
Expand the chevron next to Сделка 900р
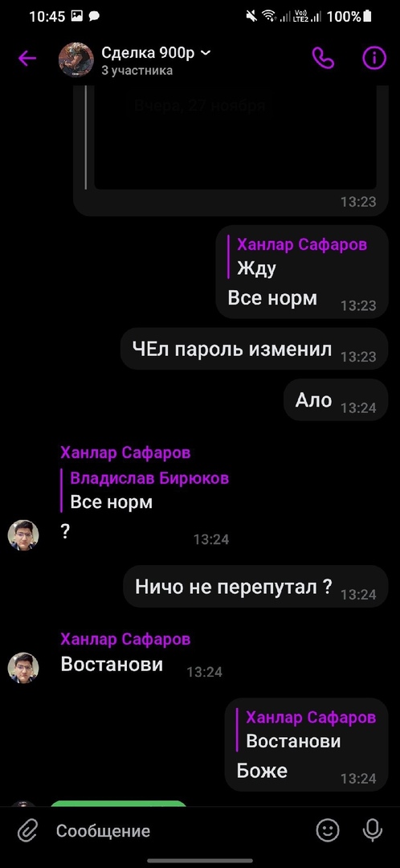click(x=206, y=53)
